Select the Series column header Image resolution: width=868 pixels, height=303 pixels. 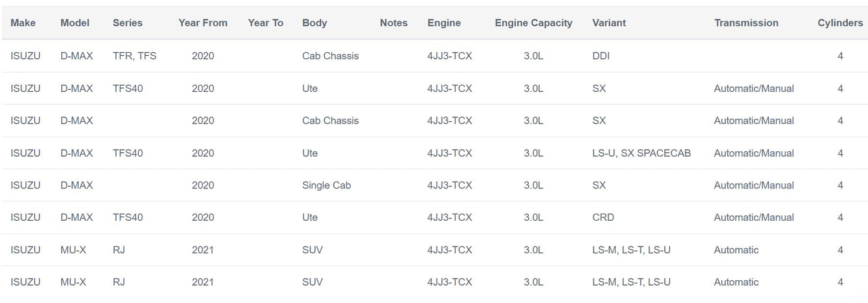click(x=127, y=23)
